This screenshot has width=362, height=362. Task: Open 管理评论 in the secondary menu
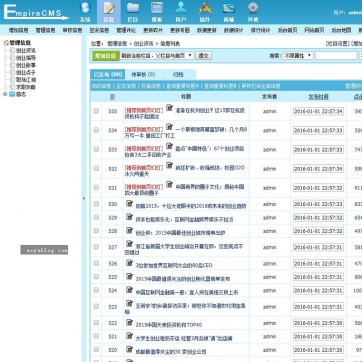[126, 30]
